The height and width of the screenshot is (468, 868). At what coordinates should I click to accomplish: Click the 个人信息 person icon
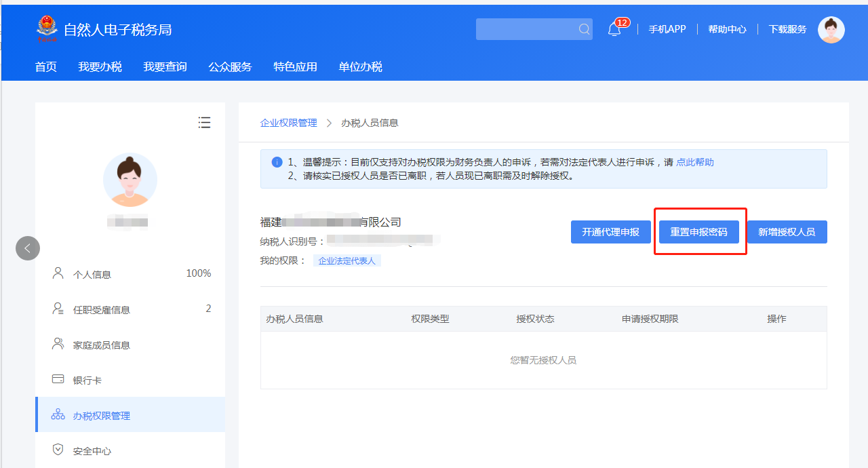coord(58,273)
